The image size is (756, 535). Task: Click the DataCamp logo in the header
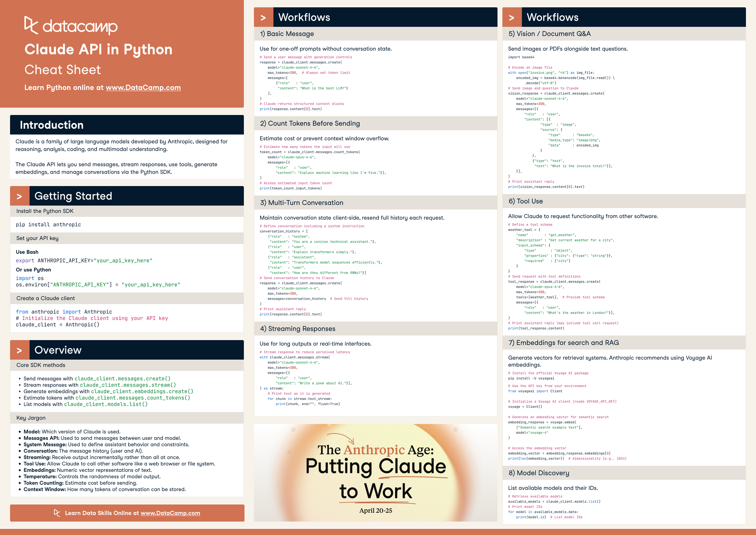pyautogui.click(x=71, y=25)
